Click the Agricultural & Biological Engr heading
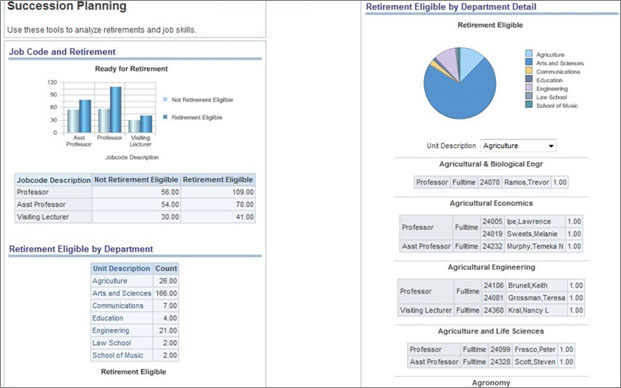This screenshot has height=388, width=621. 491,164
